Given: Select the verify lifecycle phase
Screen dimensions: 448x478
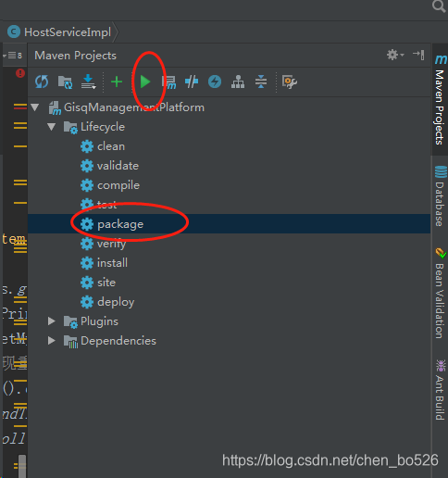Looking at the screenshot, I should pyautogui.click(x=111, y=244).
